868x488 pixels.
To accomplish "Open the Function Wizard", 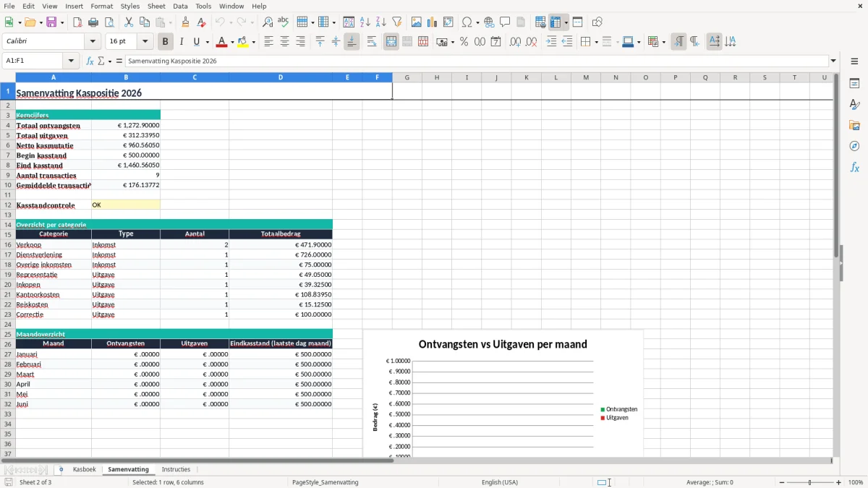I will tap(90, 61).
